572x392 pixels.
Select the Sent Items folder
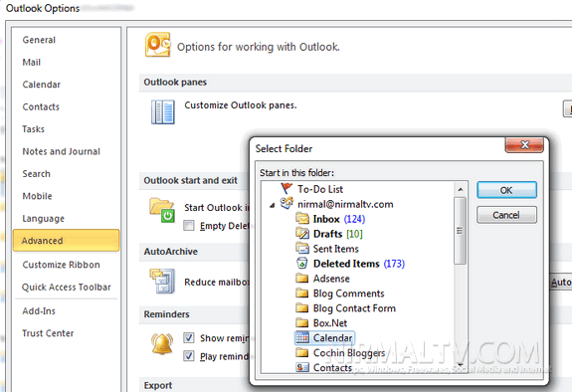(335, 249)
